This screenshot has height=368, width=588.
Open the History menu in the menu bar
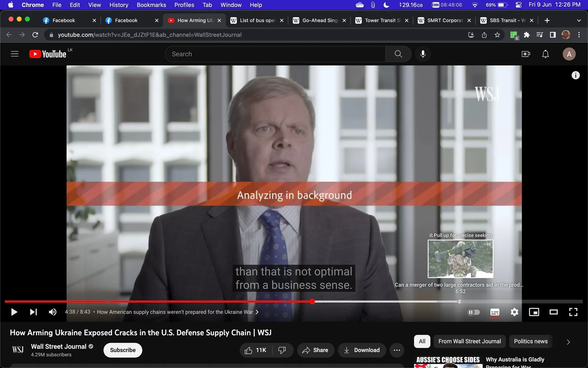click(119, 5)
